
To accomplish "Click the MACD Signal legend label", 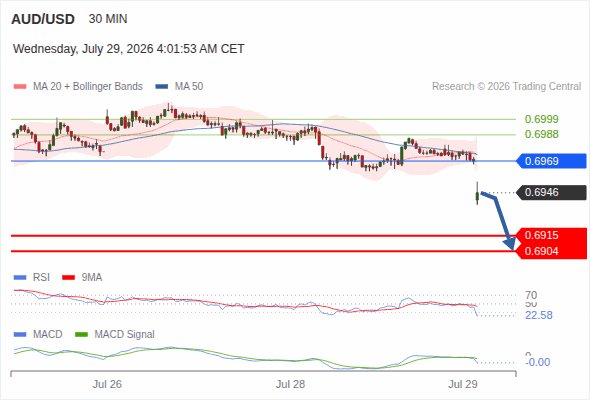I will [x=125, y=335].
